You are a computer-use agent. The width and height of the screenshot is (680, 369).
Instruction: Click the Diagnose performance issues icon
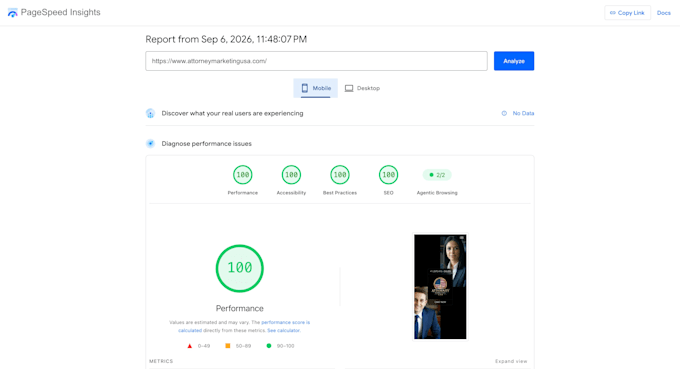(x=150, y=144)
